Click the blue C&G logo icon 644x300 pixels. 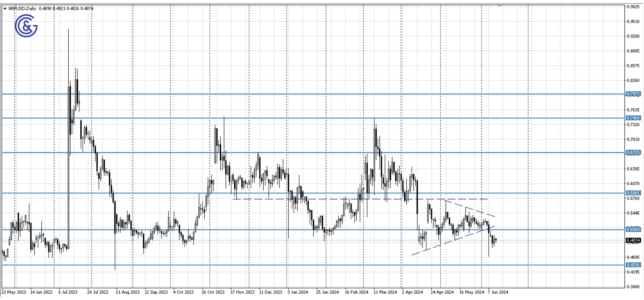[26, 26]
